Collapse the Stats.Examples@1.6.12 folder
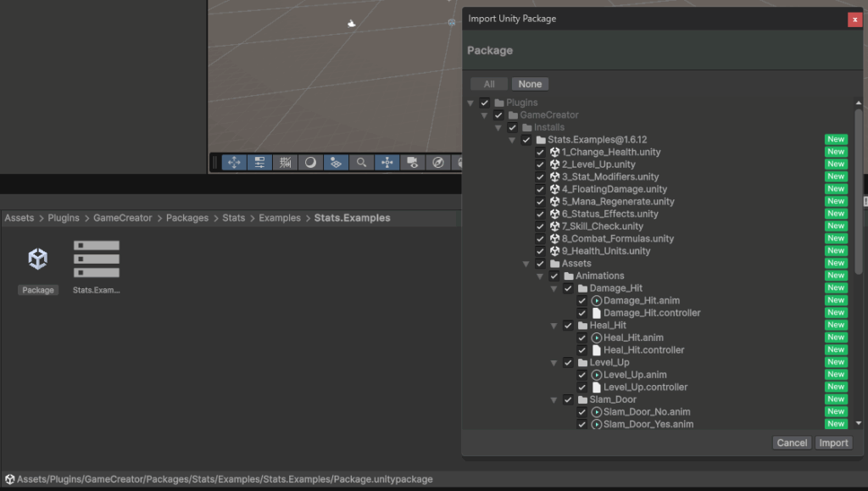The image size is (868, 491). click(512, 140)
